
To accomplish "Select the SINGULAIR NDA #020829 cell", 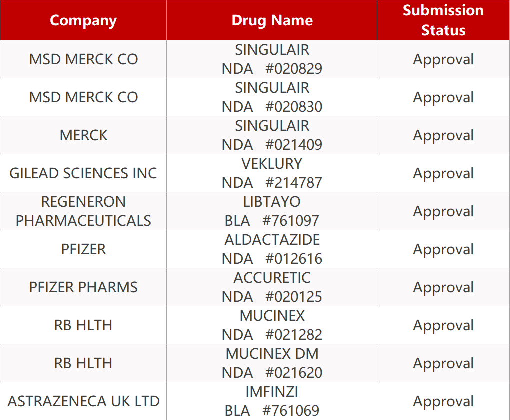I will point(272,59).
